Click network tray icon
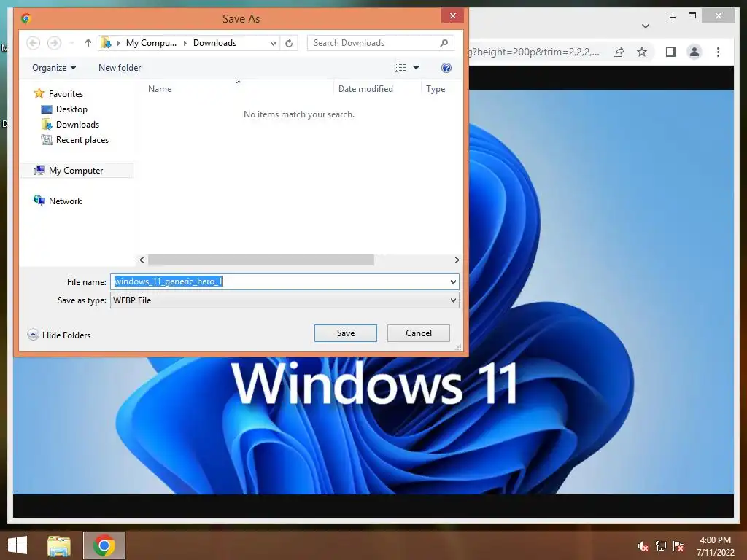This screenshot has height=560, width=747. click(661, 546)
